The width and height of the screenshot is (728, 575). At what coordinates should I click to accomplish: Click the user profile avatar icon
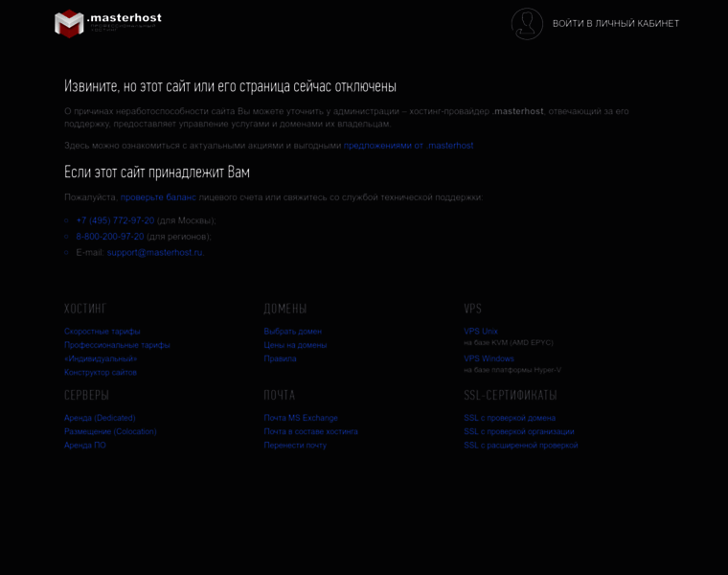coord(527,24)
